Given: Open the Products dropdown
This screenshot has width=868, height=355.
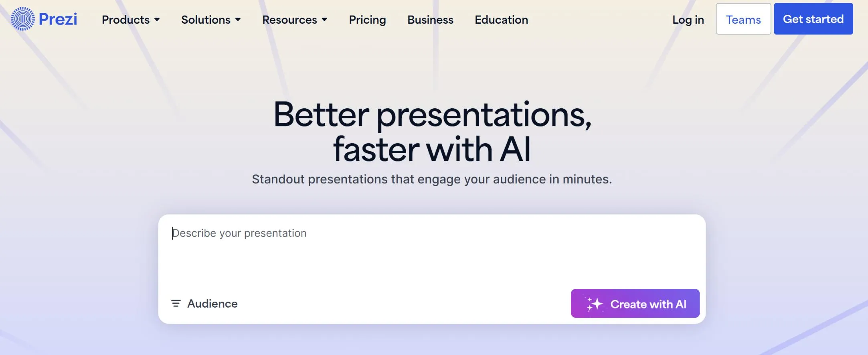Looking at the screenshot, I should click(125, 20).
